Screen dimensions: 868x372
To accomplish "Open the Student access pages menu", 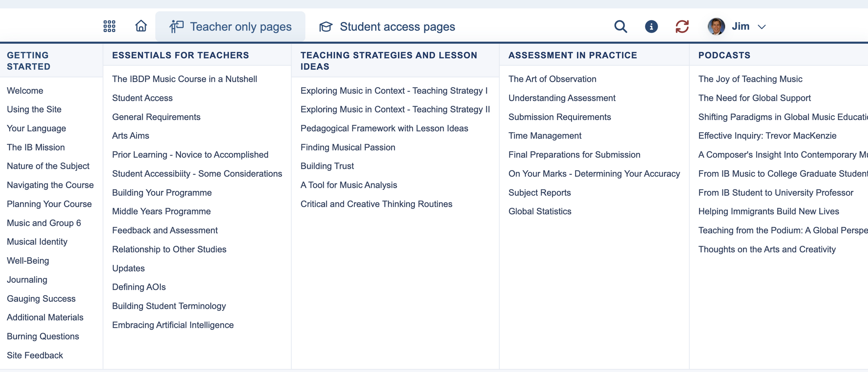I will coord(387,26).
